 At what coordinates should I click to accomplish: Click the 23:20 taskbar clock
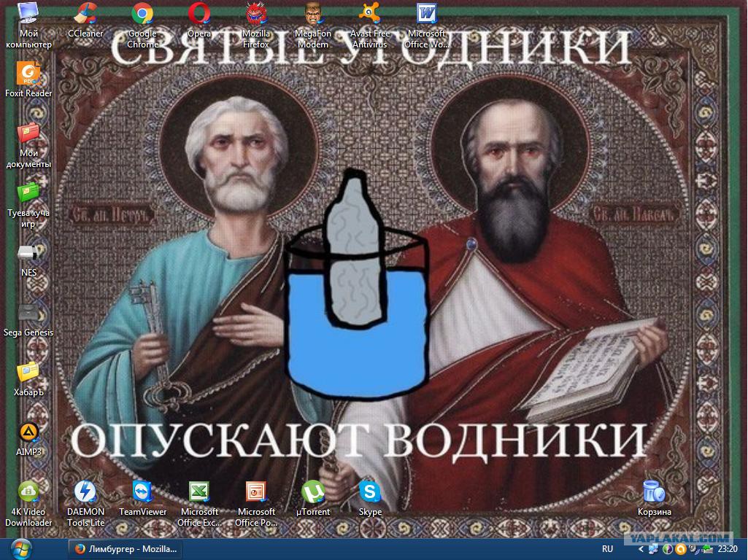(x=728, y=549)
